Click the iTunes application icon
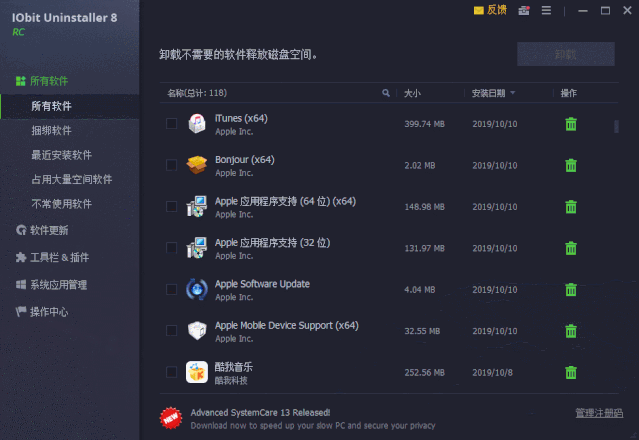Viewport: 639px width, 440px height. [x=197, y=124]
